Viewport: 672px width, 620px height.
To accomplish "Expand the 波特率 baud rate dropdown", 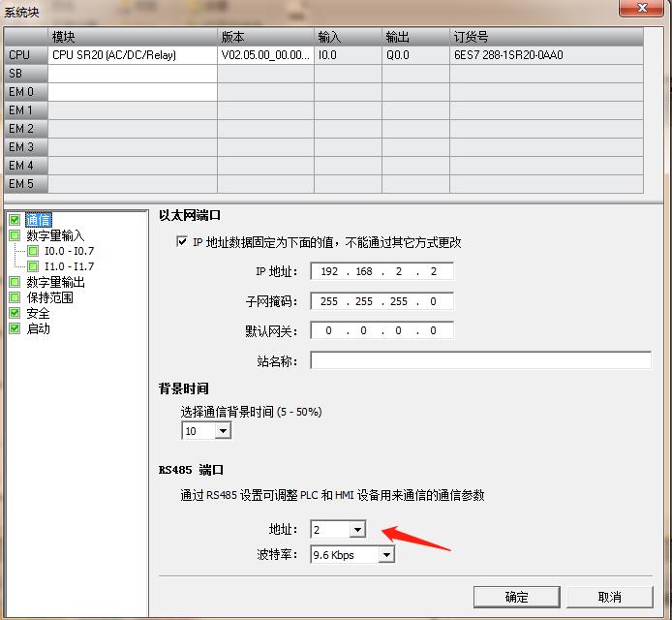I will 386,555.
